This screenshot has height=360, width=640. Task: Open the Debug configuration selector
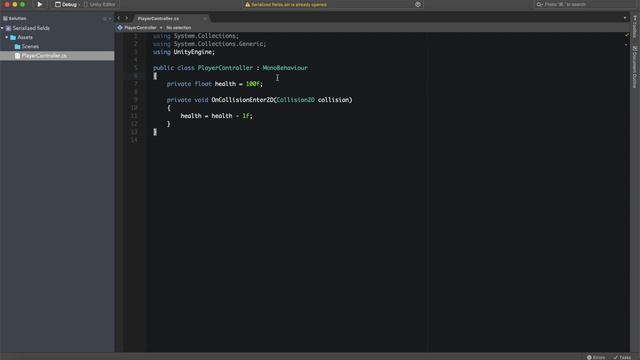(66, 4)
